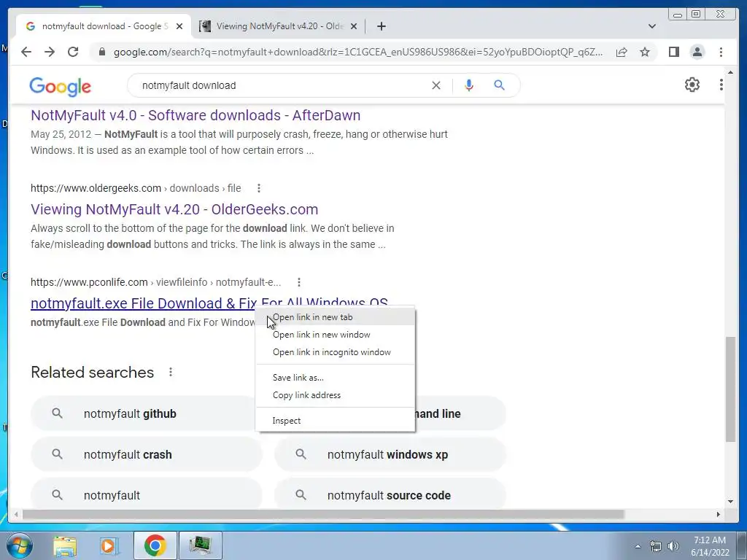
Task: Click the horizontal scrollbar thumb
Action: pos(323,514)
